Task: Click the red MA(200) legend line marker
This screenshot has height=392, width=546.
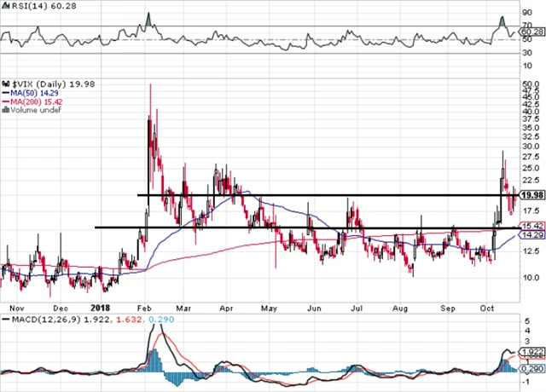Action: pos(5,101)
